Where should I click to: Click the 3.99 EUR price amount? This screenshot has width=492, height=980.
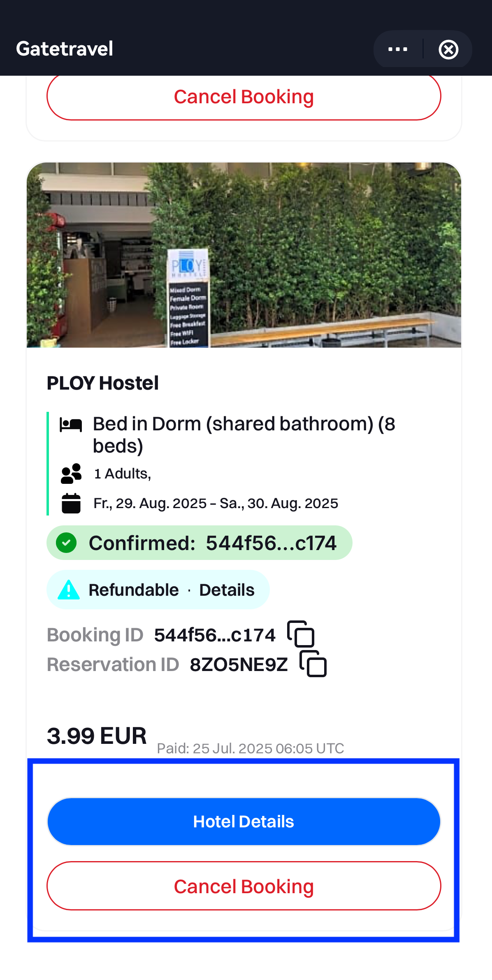coord(97,736)
